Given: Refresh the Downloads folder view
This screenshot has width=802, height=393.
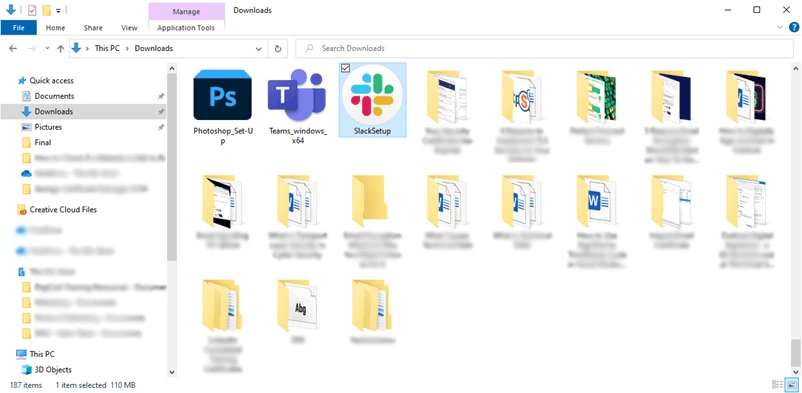Looking at the screenshot, I should [x=278, y=49].
